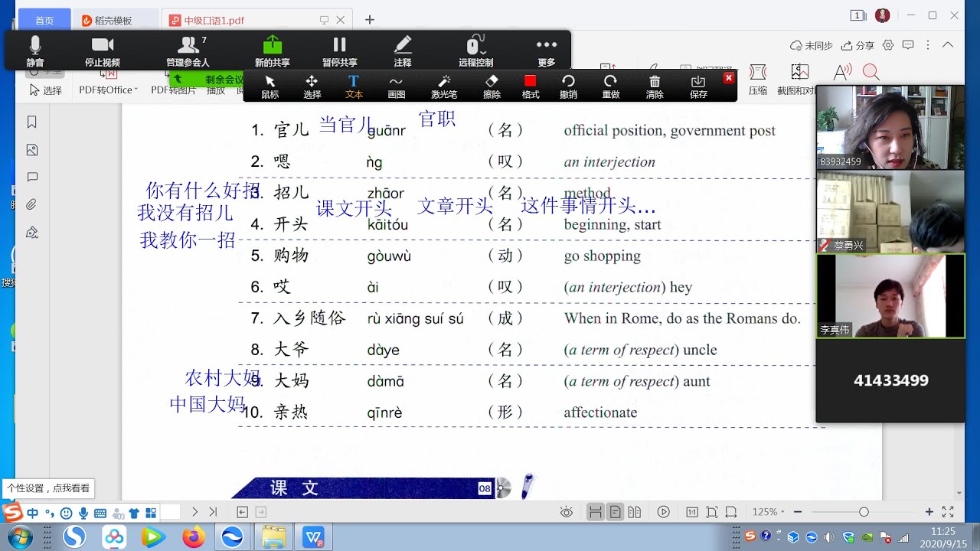Collapse the WPS ribbon with the chevron
This screenshot has height=551, width=980.
(949, 45)
